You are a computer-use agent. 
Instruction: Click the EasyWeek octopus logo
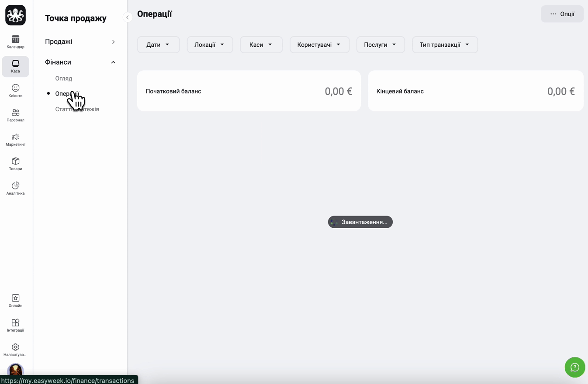click(x=15, y=15)
